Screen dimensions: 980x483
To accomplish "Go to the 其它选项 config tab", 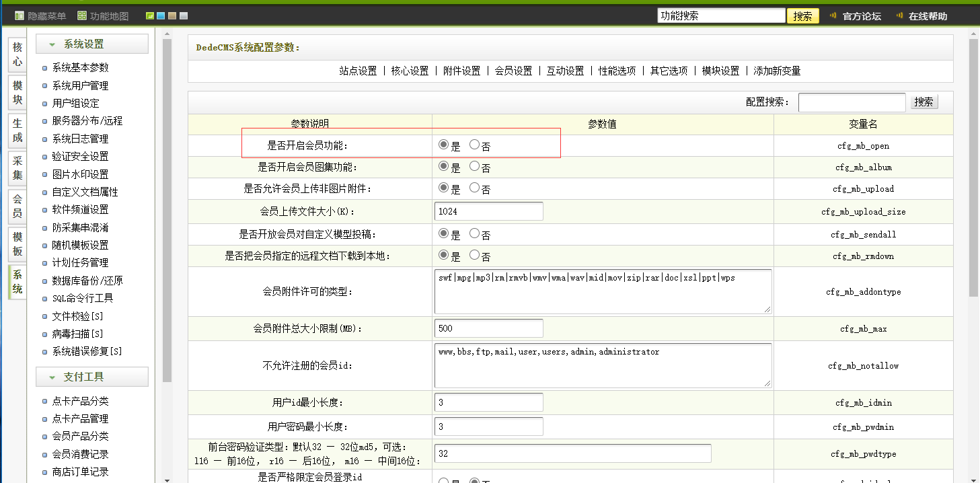I will pos(669,71).
